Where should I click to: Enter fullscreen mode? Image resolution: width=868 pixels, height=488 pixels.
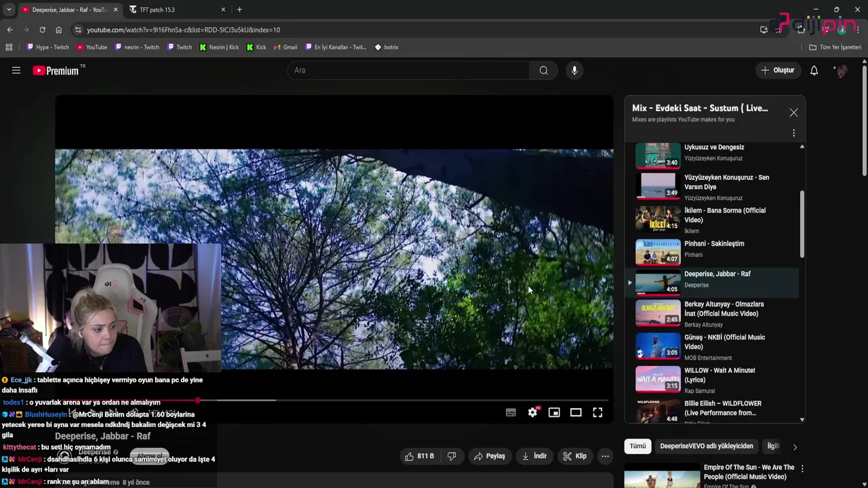(597, 412)
